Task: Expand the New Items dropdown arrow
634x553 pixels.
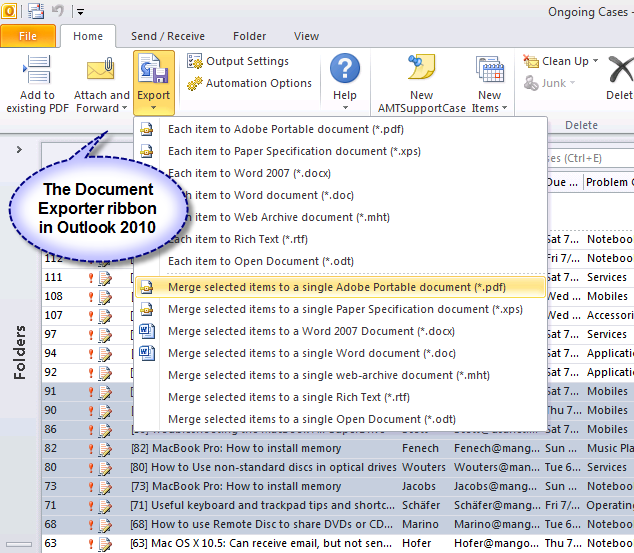Action: (x=504, y=108)
